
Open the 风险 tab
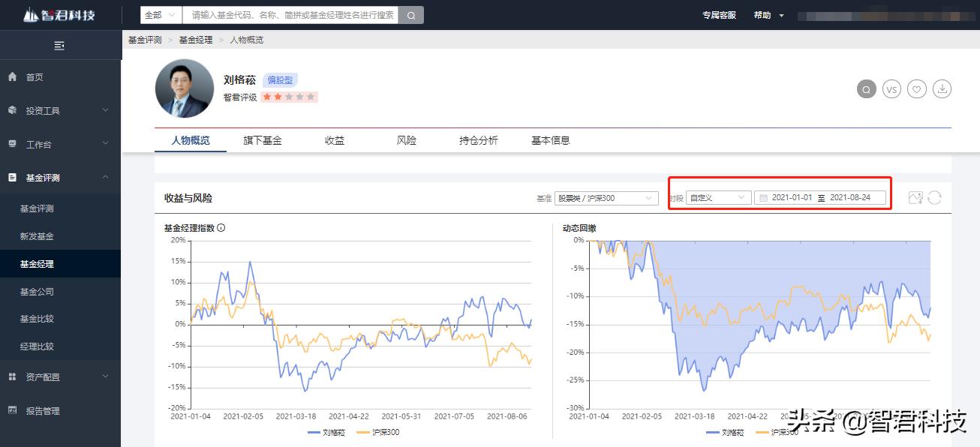pyautogui.click(x=406, y=139)
